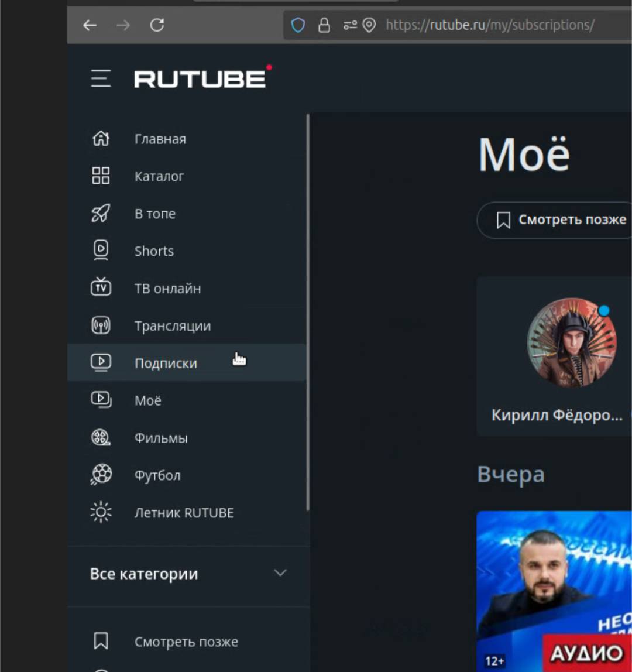Toggle the hamburger sidebar menu

click(x=101, y=78)
